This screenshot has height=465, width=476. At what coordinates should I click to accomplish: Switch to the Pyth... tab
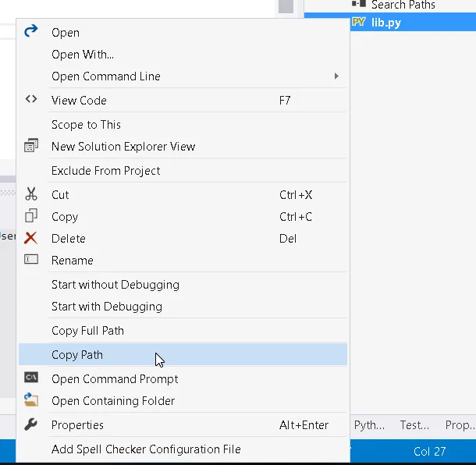tap(369, 425)
